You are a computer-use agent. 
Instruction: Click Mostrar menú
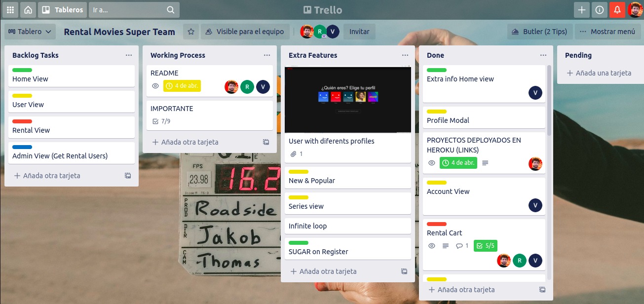[607, 32]
